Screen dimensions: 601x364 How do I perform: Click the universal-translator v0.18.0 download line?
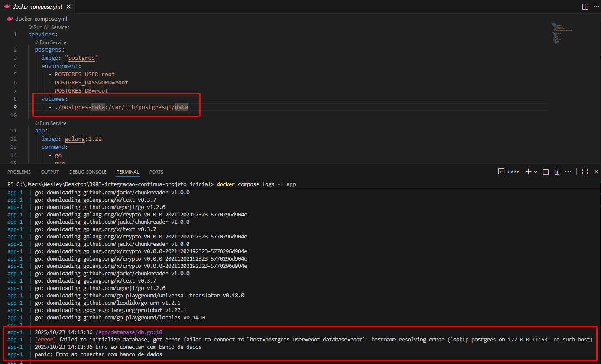pos(140,295)
